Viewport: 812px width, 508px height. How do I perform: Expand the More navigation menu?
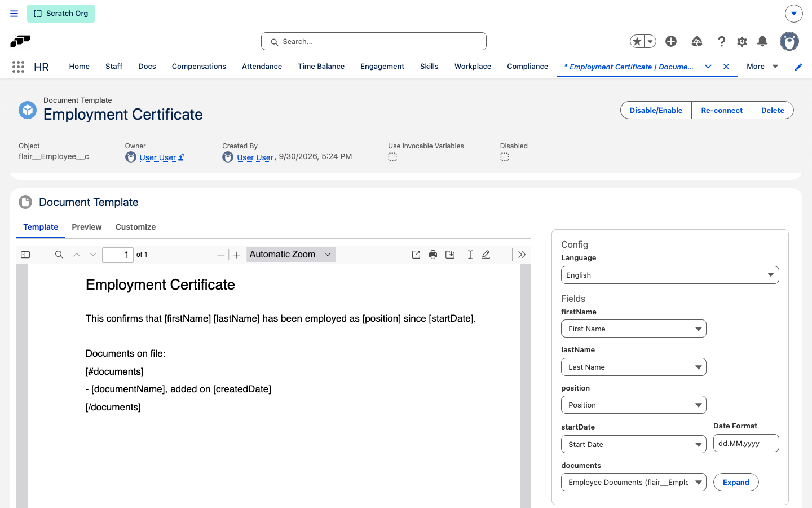click(x=762, y=67)
